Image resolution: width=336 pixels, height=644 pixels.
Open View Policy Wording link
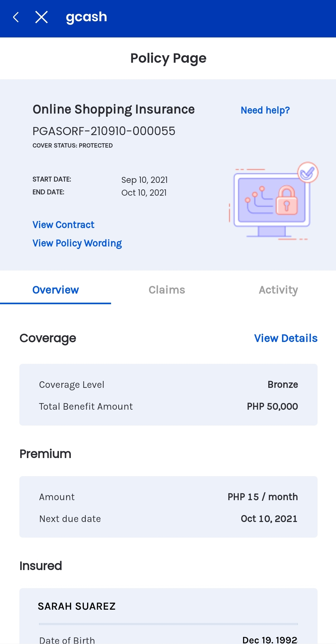(77, 243)
